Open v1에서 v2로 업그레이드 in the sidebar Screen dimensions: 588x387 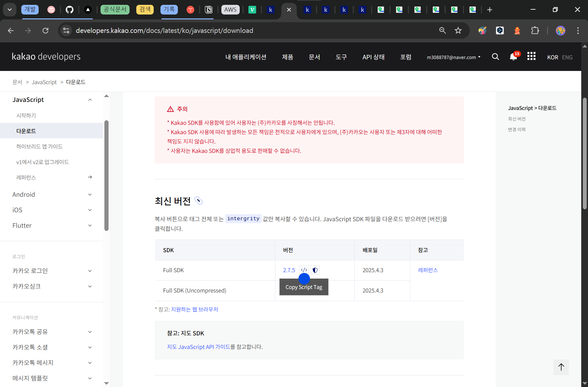pyautogui.click(x=43, y=162)
